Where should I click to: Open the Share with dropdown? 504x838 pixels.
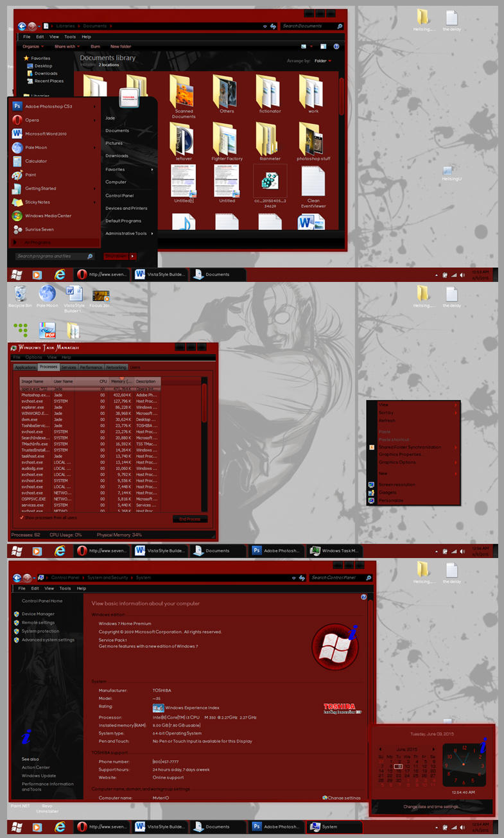[x=67, y=46]
